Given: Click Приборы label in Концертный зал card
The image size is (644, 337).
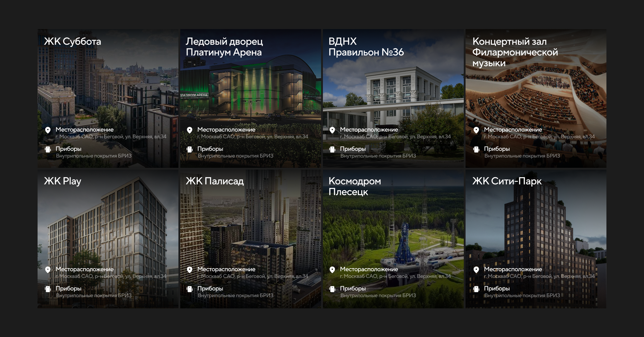Looking at the screenshot, I should pyautogui.click(x=497, y=149).
